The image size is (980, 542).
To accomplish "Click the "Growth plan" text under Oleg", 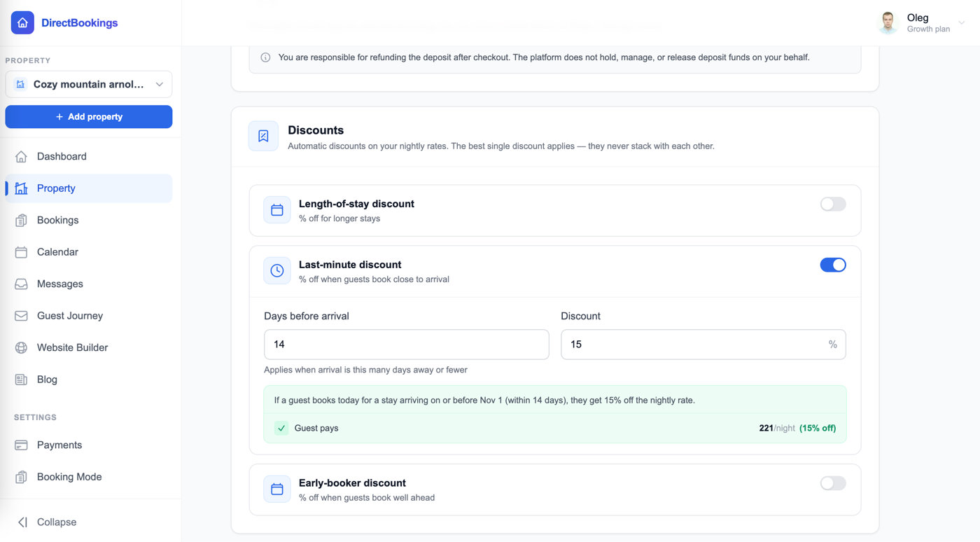I will tap(928, 29).
